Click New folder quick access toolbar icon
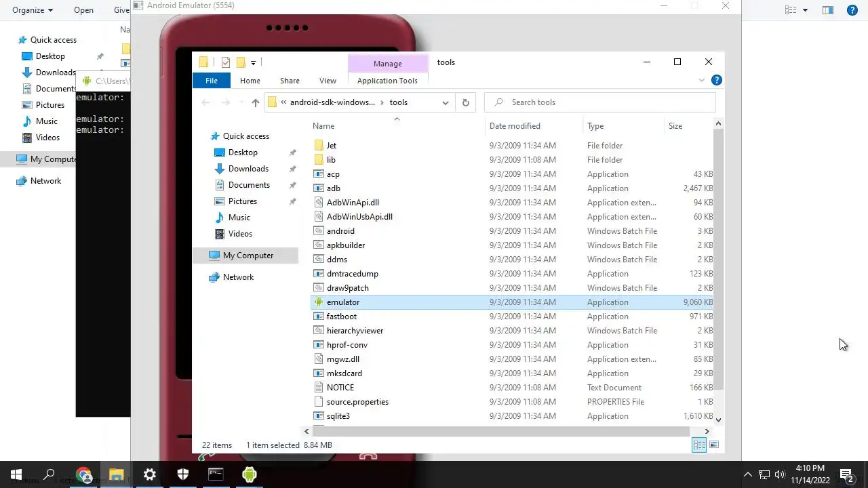868x488 pixels. tap(240, 62)
